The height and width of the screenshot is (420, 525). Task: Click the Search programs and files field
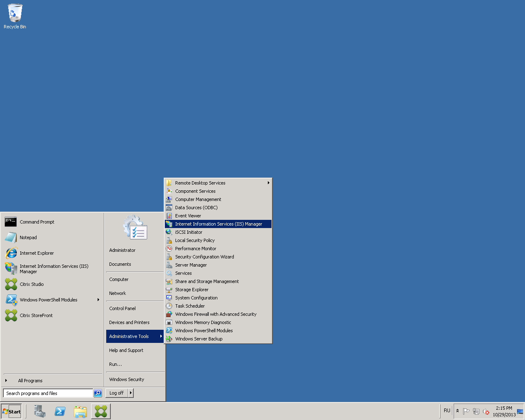(x=48, y=393)
